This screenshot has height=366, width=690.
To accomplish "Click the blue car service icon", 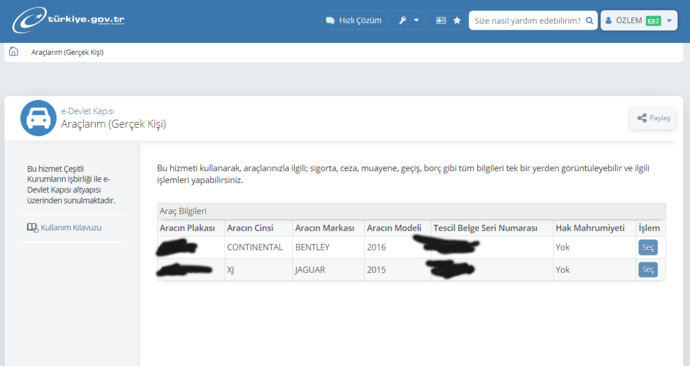I will click(38, 118).
